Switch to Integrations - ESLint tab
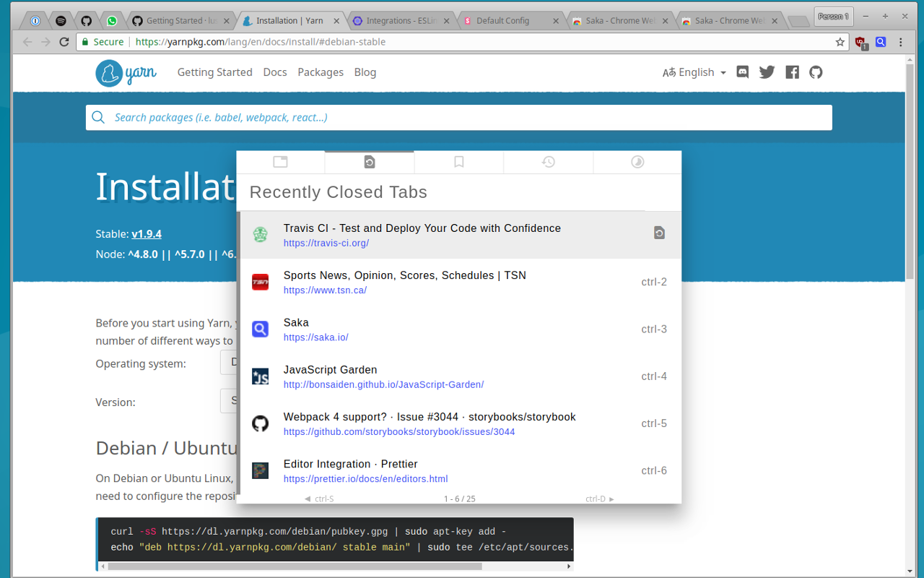The height and width of the screenshot is (578, 924). click(x=401, y=21)
